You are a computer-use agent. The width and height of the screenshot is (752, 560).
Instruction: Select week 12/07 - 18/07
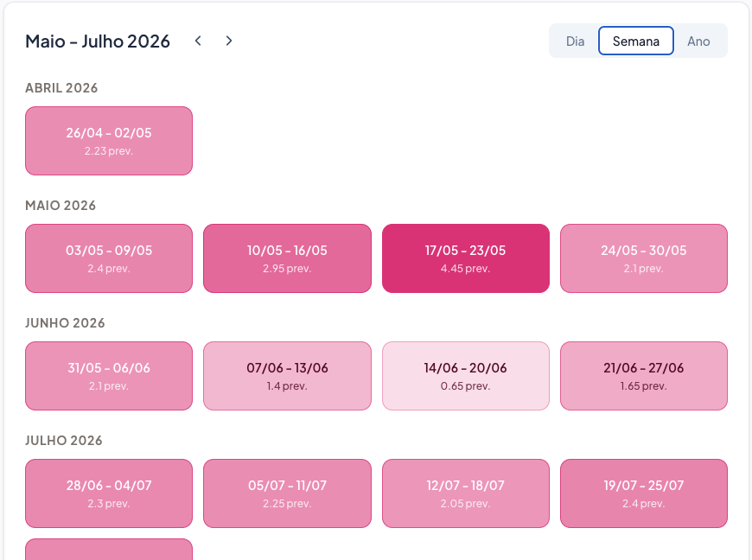[x=466, y=493]
